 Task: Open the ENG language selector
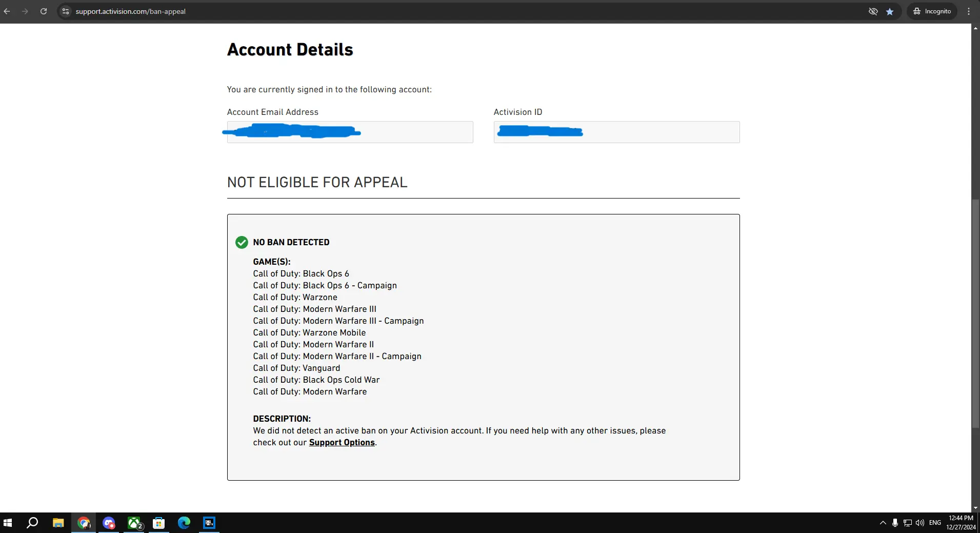coord(935,523)
